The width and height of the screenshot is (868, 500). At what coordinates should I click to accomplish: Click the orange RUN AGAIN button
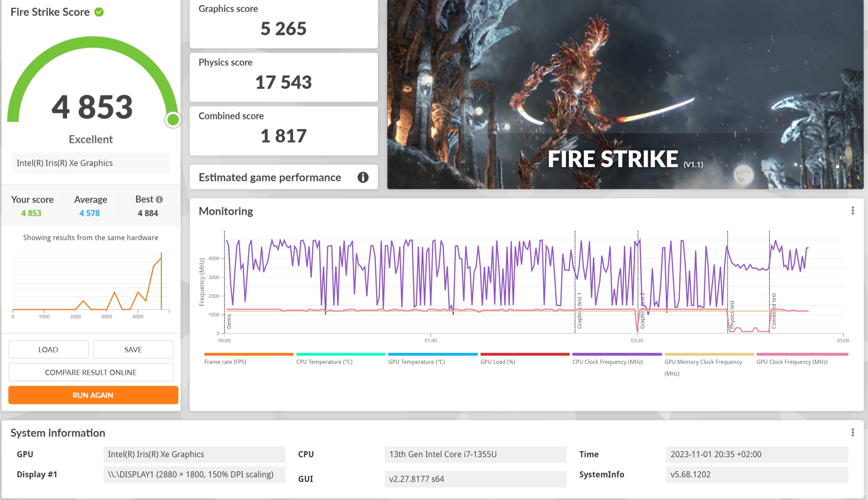(x=93, y=395)
